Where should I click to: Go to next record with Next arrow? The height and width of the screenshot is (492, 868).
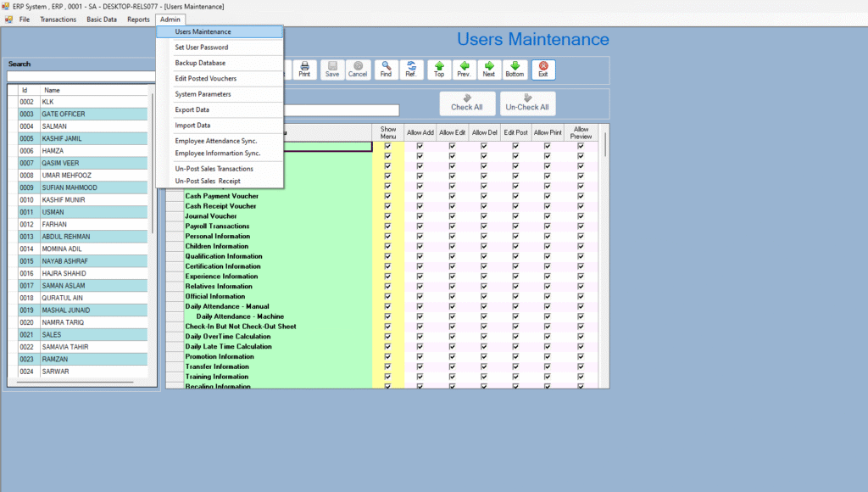pyautogui.click(x=489, y=69)
